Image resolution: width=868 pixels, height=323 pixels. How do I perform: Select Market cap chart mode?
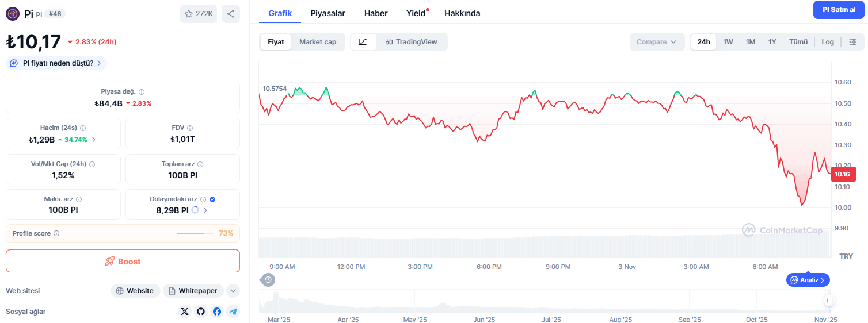pos(318,42)
